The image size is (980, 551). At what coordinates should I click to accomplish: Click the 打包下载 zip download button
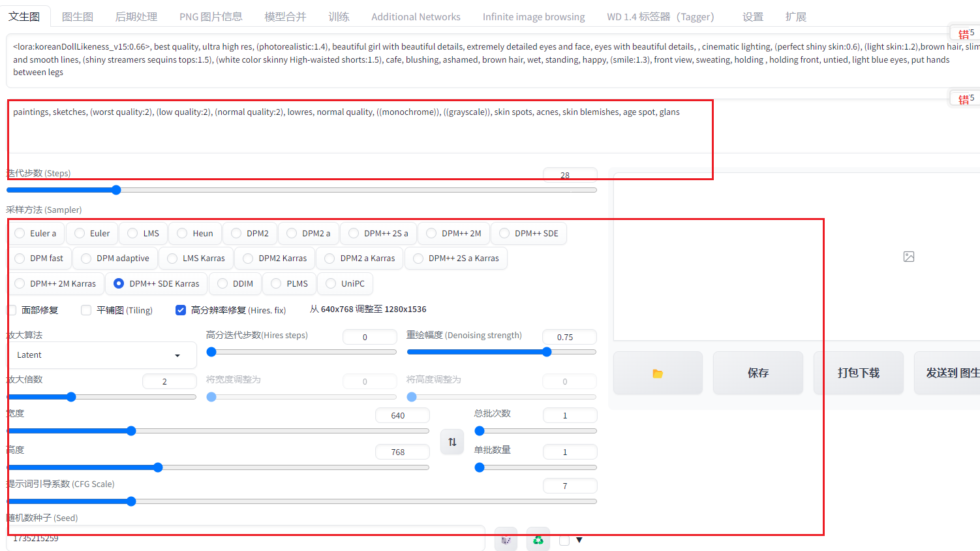858,373
